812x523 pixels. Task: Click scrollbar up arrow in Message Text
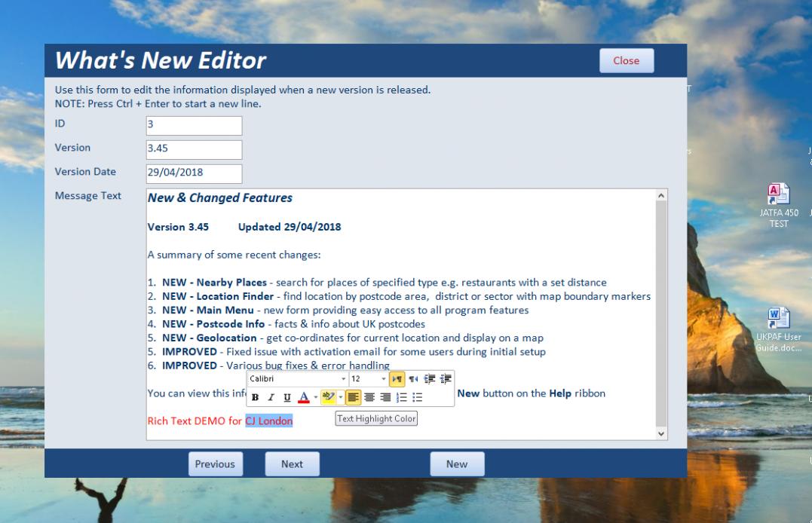[660, 195]
